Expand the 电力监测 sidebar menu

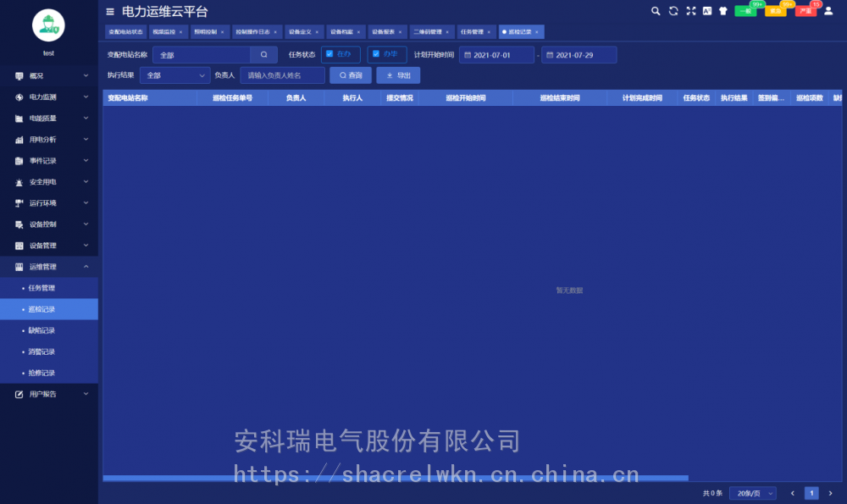[49, 97]
